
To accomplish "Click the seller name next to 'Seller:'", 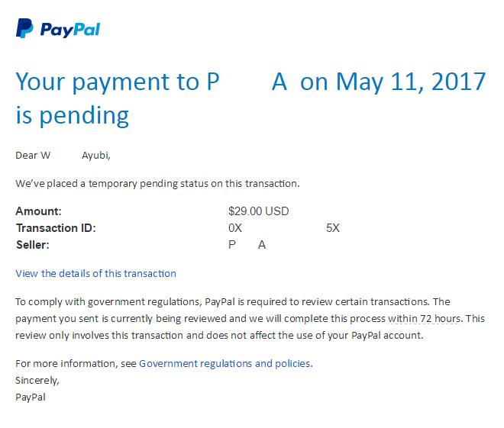I will click(x=247, y=245).
